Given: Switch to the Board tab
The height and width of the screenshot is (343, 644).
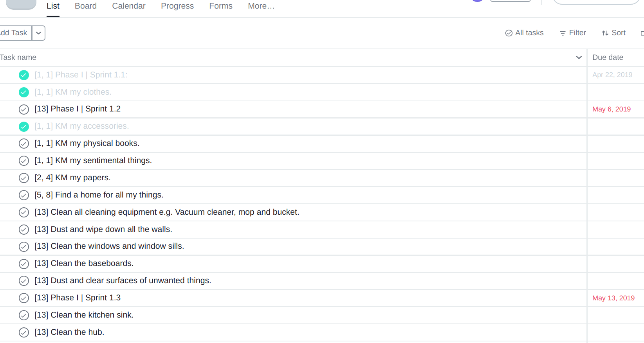Looking at the screenshot, I should 86,6.
